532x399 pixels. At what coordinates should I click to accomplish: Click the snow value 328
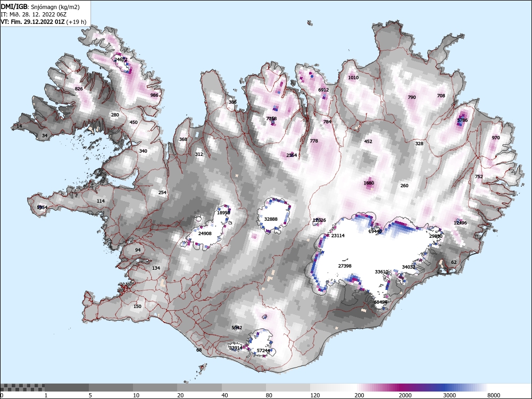click(419, 144)
